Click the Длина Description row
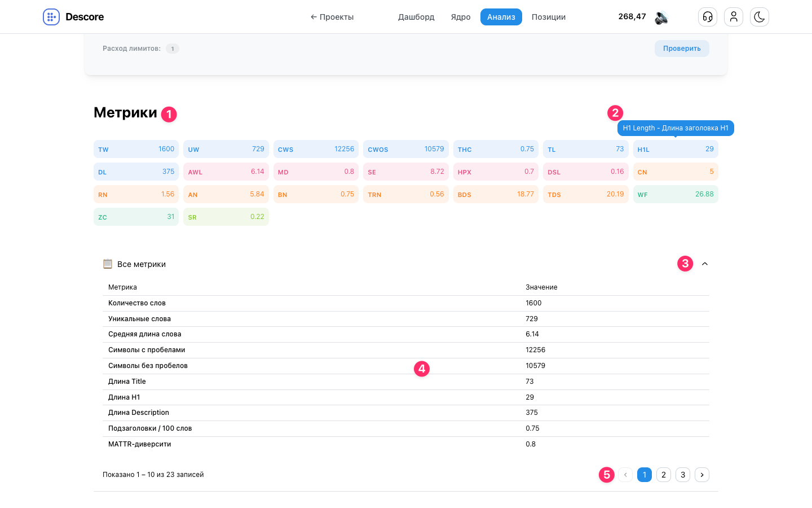The height and width of the screenshot is (508, 812). pos(406,413)
